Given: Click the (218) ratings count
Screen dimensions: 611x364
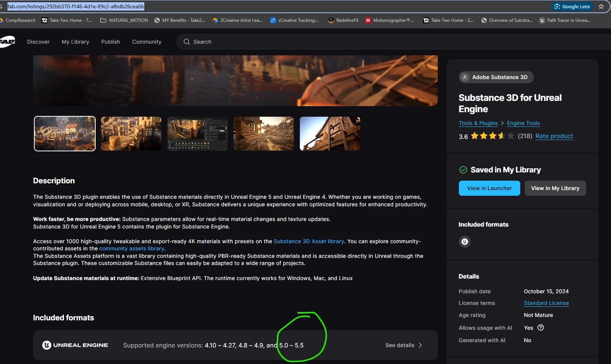Looking at the screenshot, I should (x=525, y=136).
